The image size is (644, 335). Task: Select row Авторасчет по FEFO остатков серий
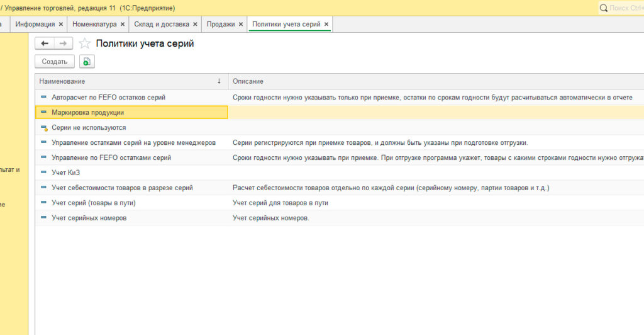click(339, 98)
